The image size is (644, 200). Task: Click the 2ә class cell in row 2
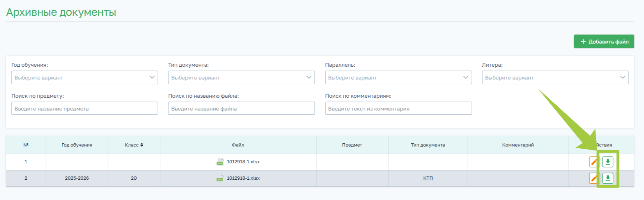click(x=134, y=178)
